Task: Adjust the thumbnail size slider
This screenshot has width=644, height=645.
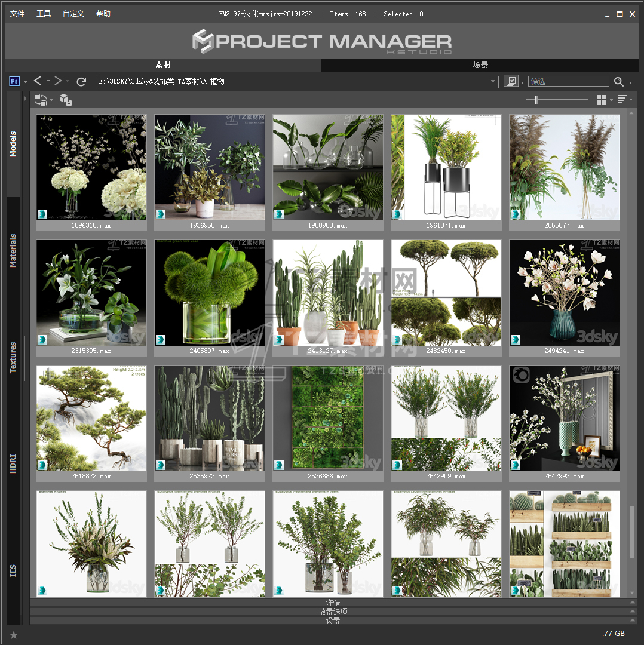Action: pos(536,100)
